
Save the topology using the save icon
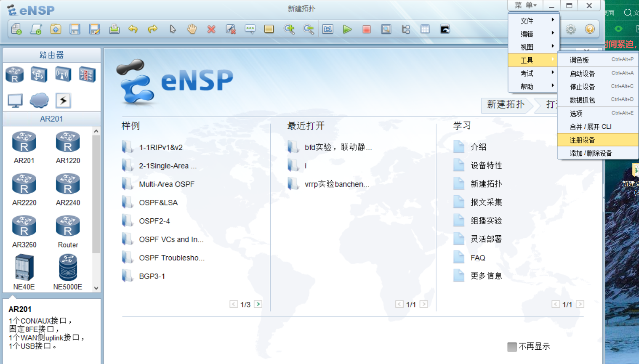[x=75, y=29]
